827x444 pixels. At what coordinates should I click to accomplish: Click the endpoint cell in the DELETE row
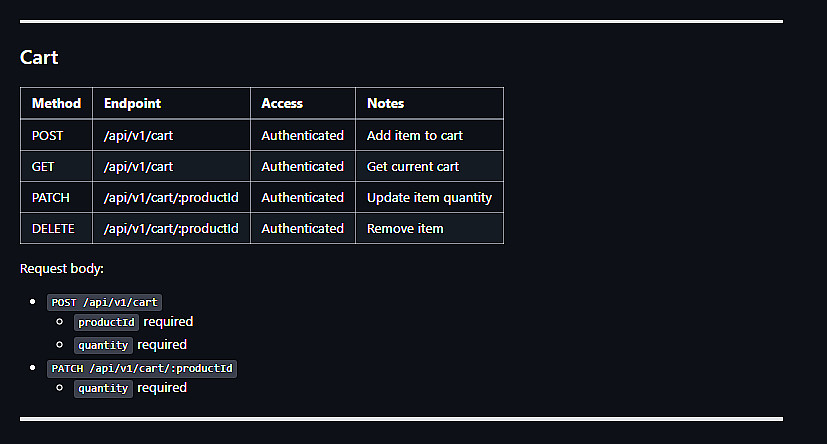pyautogui.click(x=171, y=228)
